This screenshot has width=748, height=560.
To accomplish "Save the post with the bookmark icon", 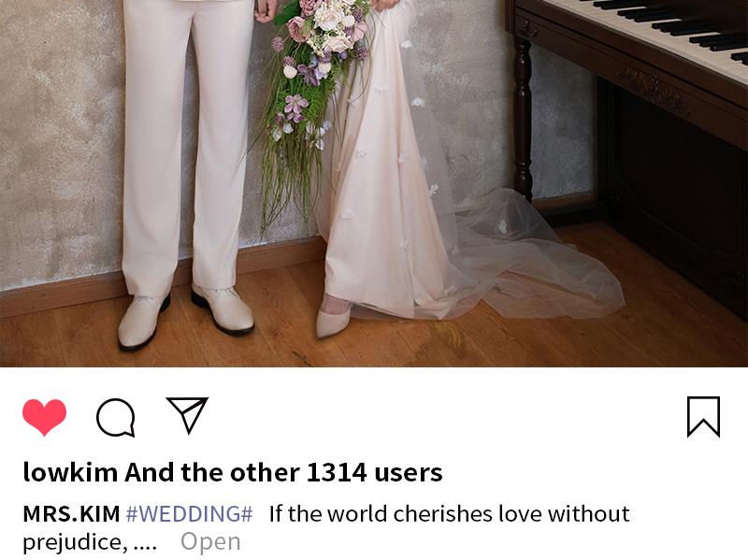I will 703,416.
